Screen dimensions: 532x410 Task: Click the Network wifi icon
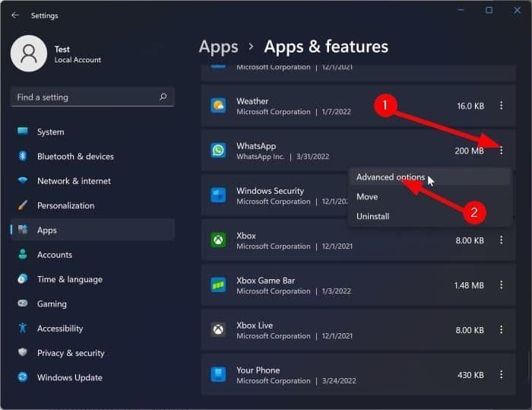point(23,180)
